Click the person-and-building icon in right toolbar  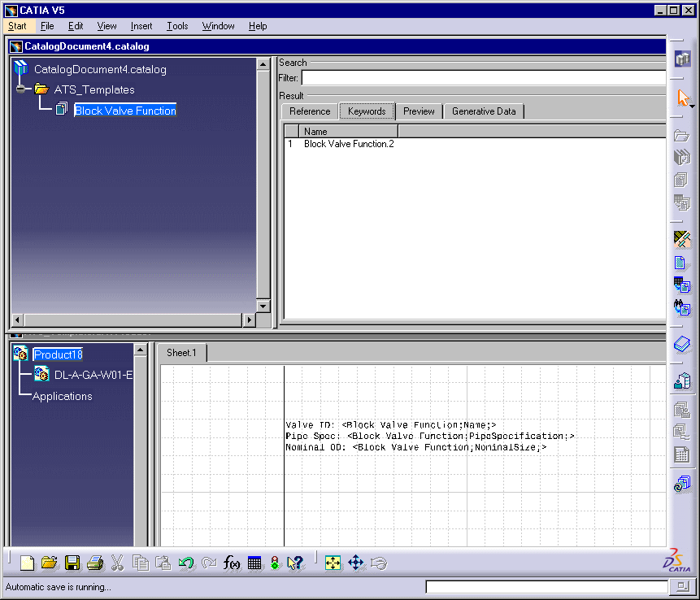[681, 381]
